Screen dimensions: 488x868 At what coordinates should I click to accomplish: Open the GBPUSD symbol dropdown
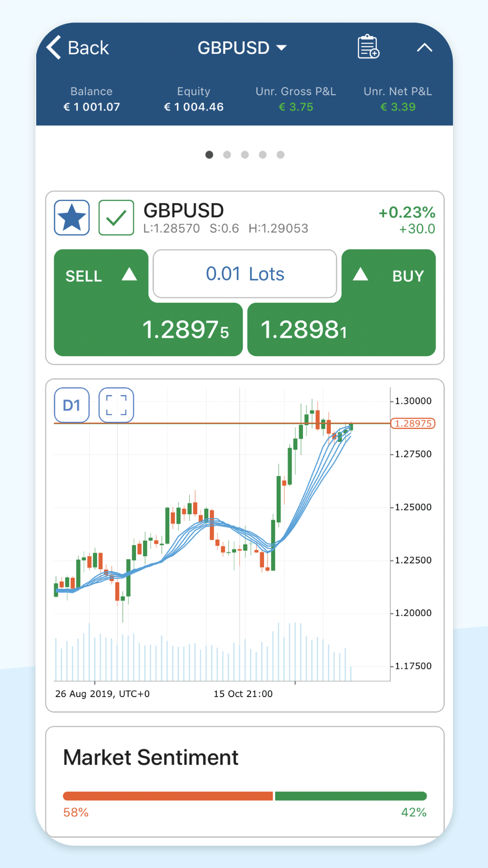tap(242, 48)
